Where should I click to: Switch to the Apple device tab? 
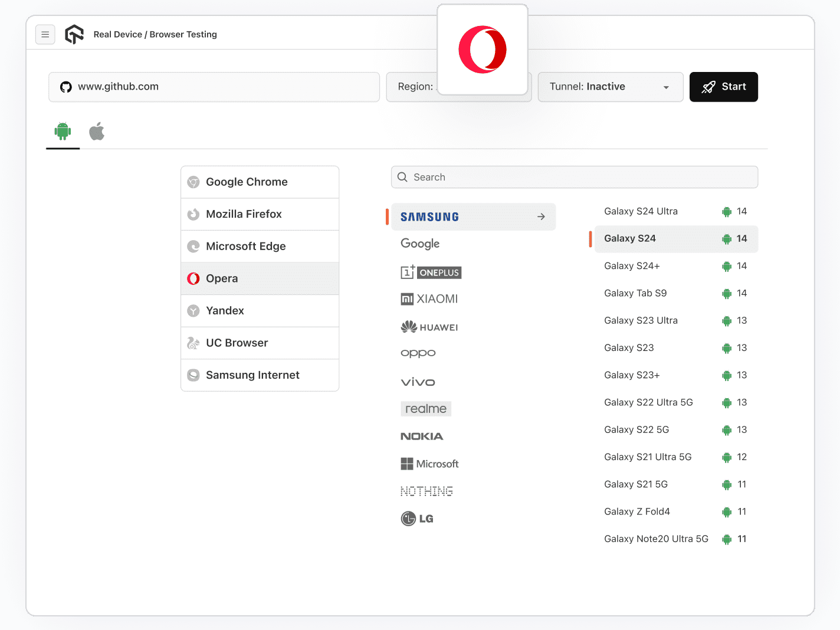[97, 131]
